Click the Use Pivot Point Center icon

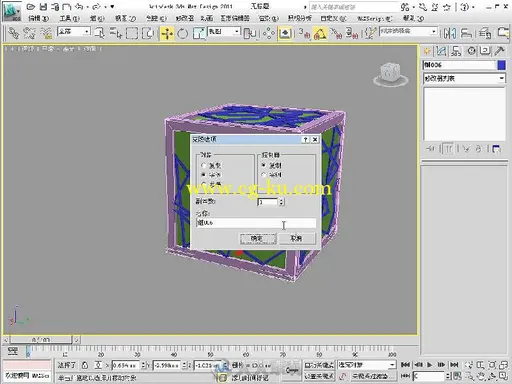click(x=250, y=33)
